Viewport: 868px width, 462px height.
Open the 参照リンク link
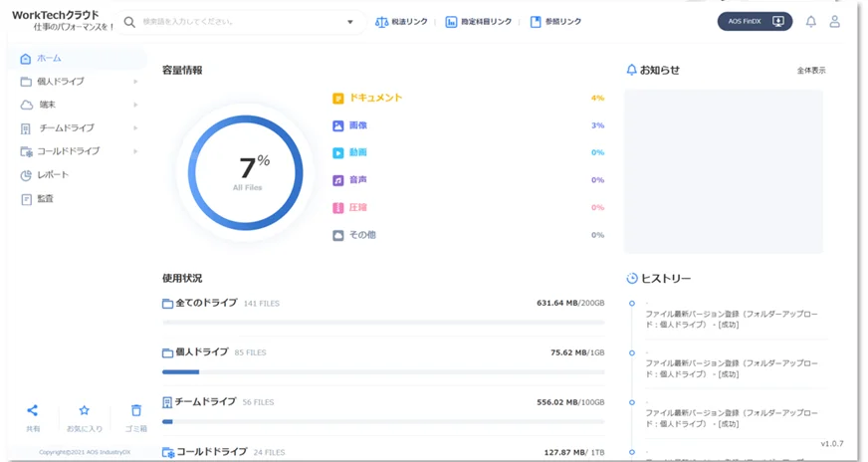tap(555, 22)
